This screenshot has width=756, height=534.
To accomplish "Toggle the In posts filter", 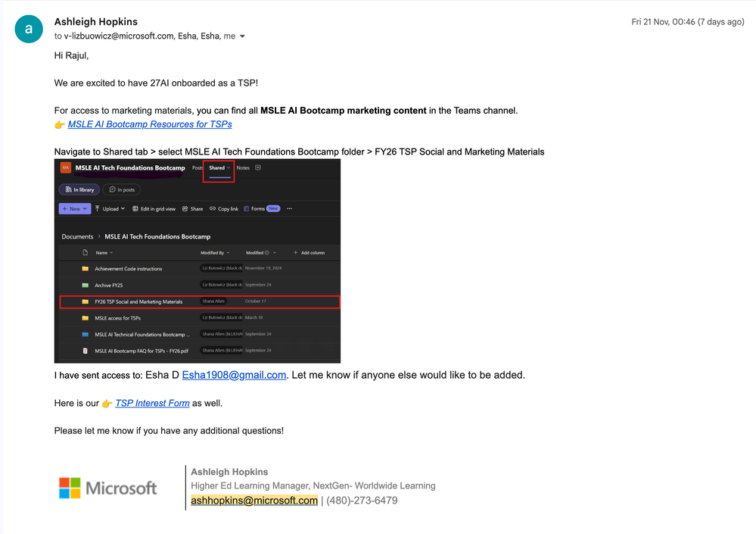I will (122, 189).
